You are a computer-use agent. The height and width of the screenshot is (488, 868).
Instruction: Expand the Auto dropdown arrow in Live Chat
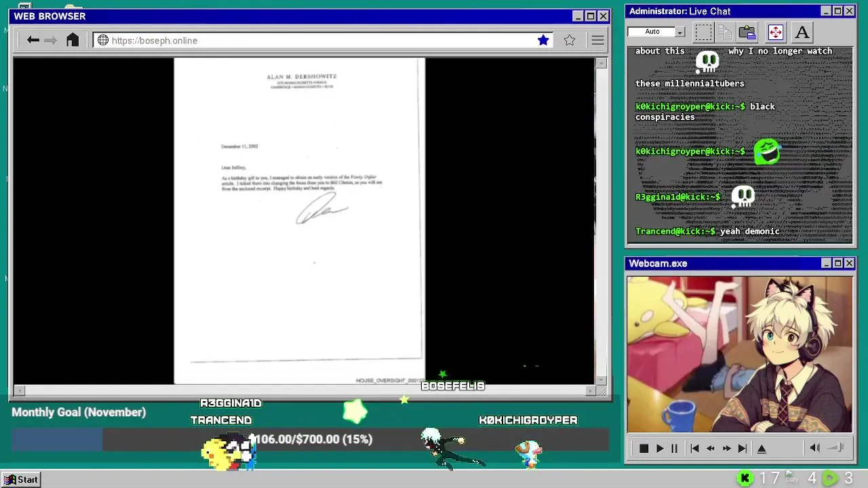click(x=680, y=32)
